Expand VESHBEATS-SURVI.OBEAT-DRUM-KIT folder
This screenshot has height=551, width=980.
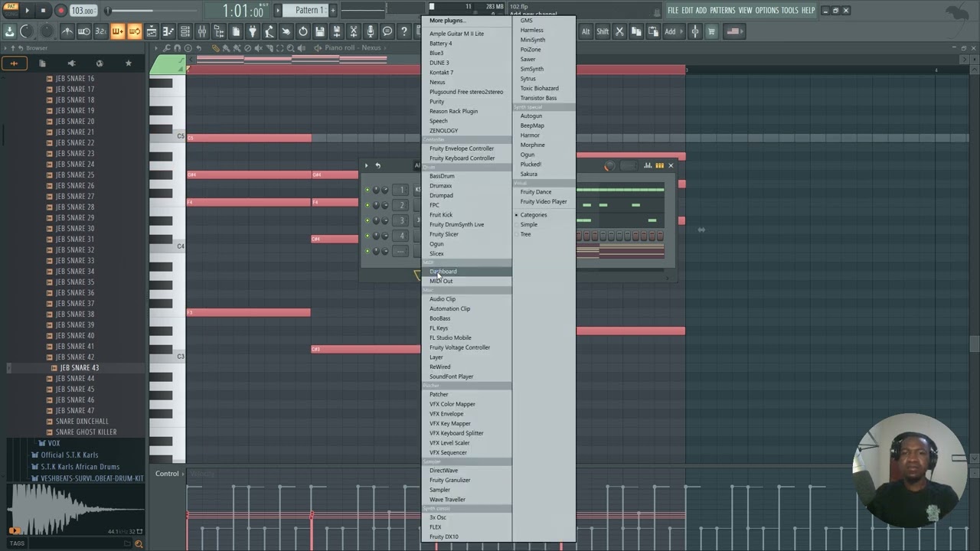87,478
